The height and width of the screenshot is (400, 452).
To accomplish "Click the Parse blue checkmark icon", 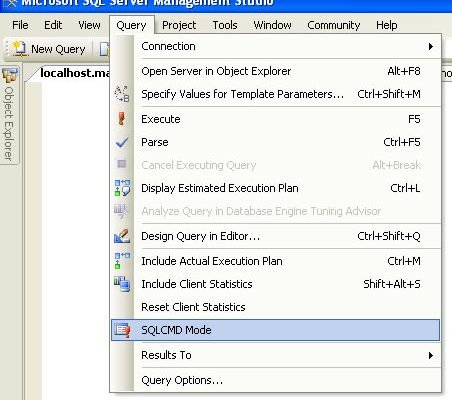I will point(122,142).
